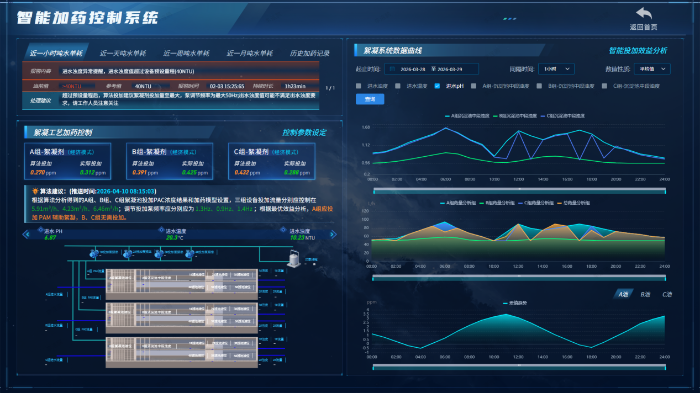The height and width of the screenshot is (393, 700).
Task: Uncheck the 进水pH checkbox
Action: (437, 86)
